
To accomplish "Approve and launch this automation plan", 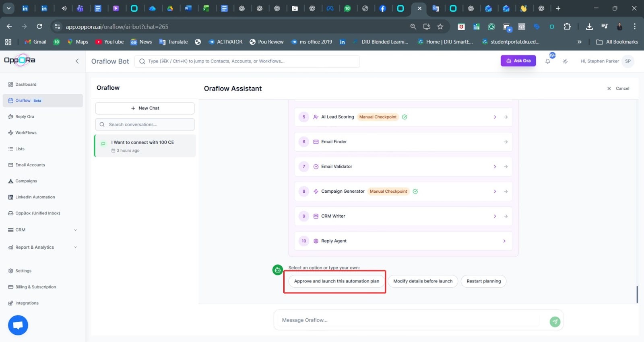I will 336,281.
